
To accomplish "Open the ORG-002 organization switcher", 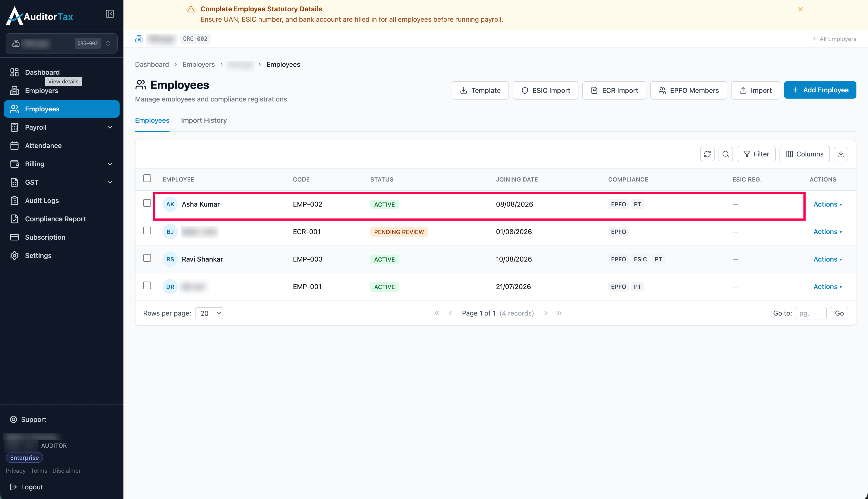I will 62,43.
